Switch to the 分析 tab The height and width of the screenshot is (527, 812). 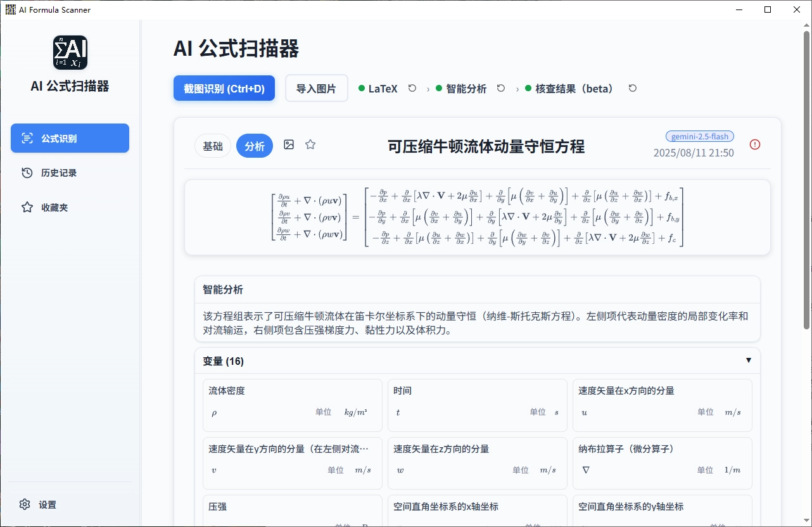click(255, 146)
